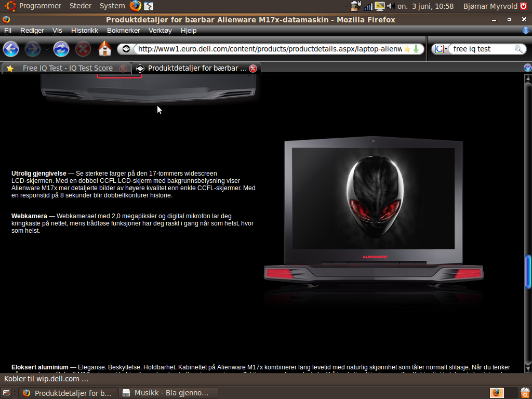This screenshot has height=399, width=532.
Task: Open the Steder panel menu
Action: coord(81,6)
